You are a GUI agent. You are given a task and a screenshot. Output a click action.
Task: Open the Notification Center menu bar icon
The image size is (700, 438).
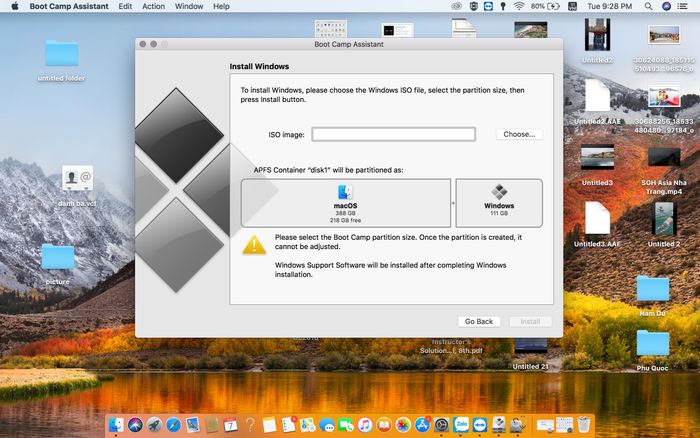click(682, 6)
